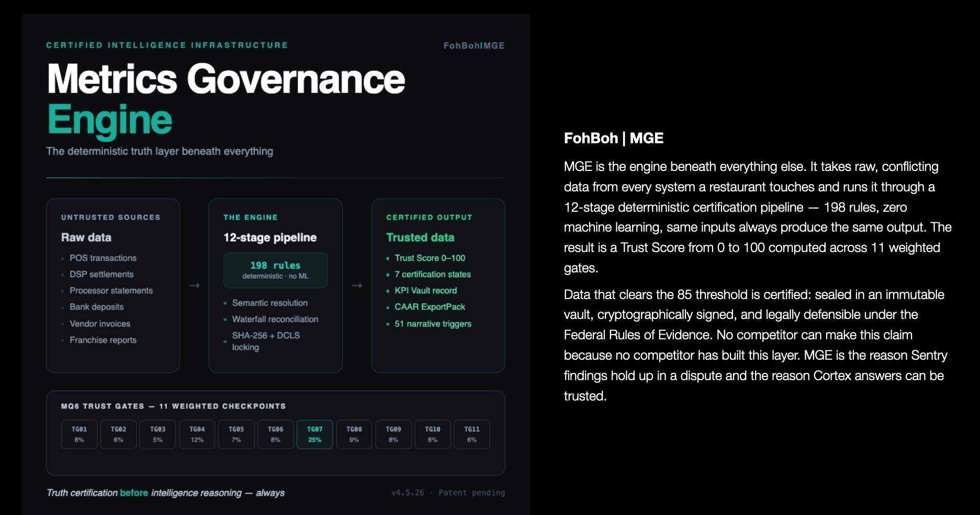Select the highlighted TG07 25% trust gate
The height and width of the screenshot is (515, 980).
pos(314,434)
